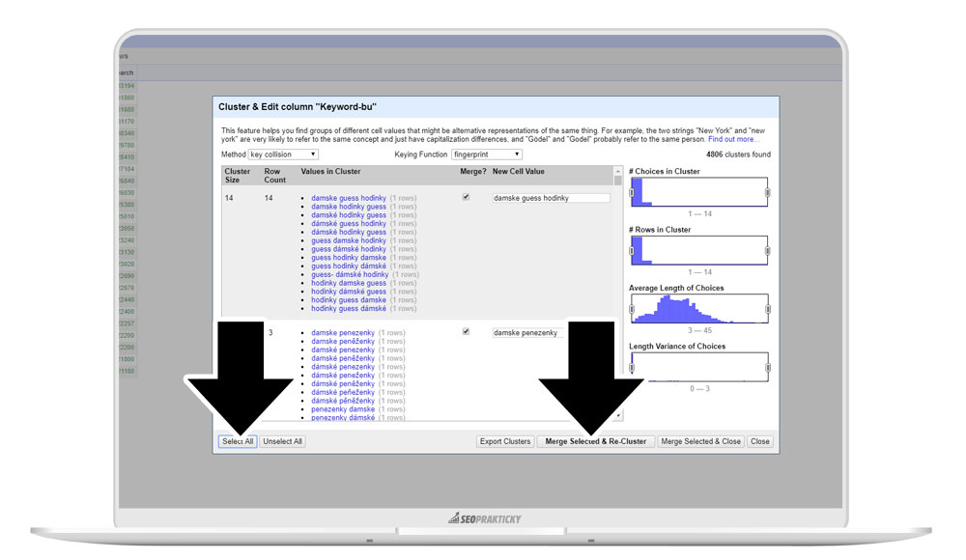Pick the left handle of the Length Variance of Choices slider
This screenshot has width=966, height=560.
632,368
